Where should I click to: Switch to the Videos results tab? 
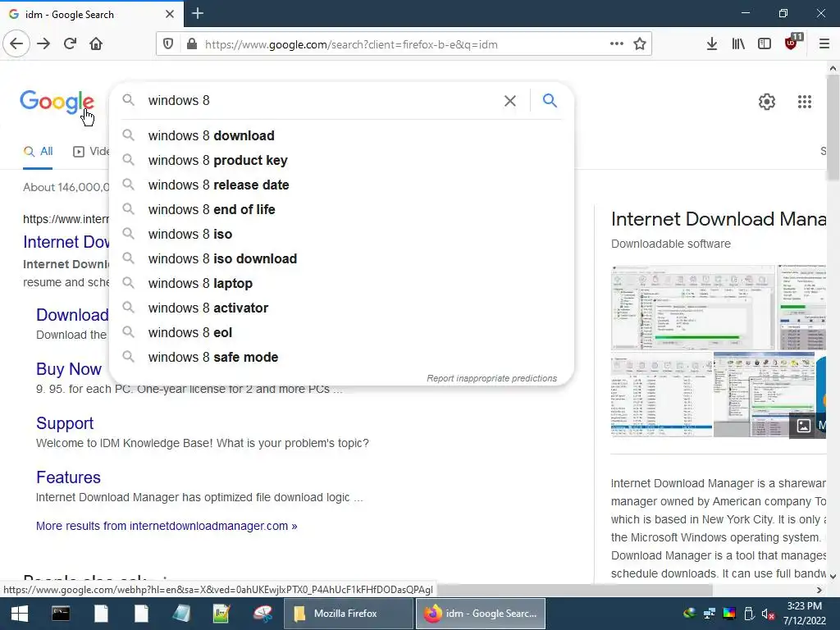[90, 152]
